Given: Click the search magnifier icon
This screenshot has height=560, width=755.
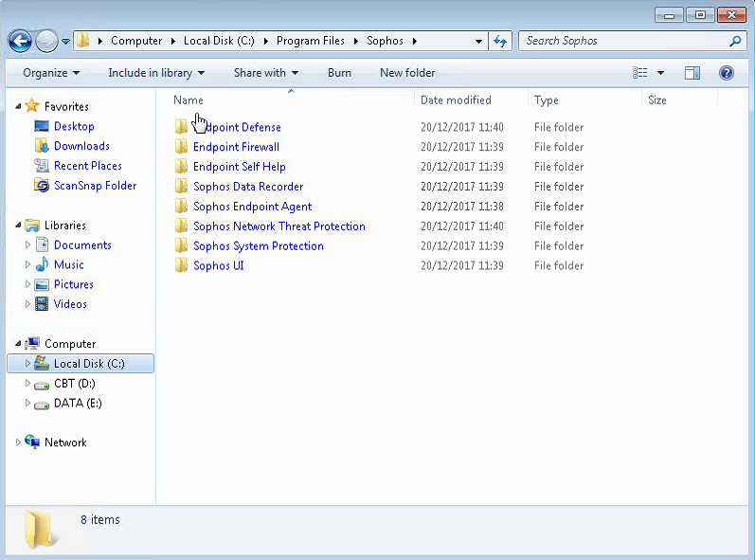Looking at the screenshot, I should click(x=735, y=42).
